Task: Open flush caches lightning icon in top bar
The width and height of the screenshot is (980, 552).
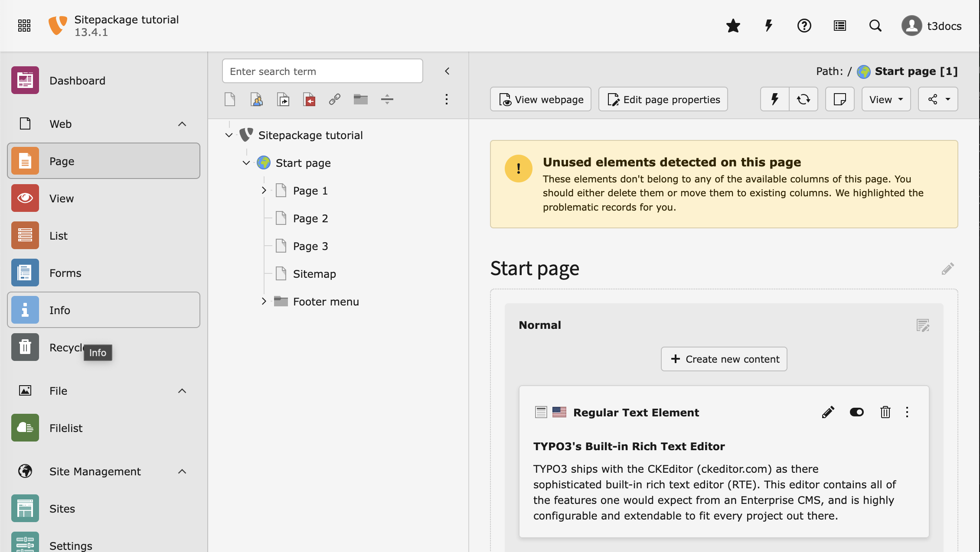Action: [x=769, y=26]
